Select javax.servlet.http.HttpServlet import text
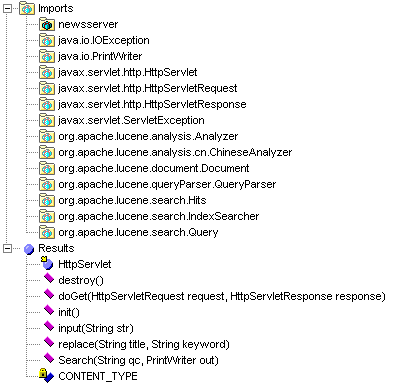The width and height of the screenshot is (393, 386). coord(128,72)
